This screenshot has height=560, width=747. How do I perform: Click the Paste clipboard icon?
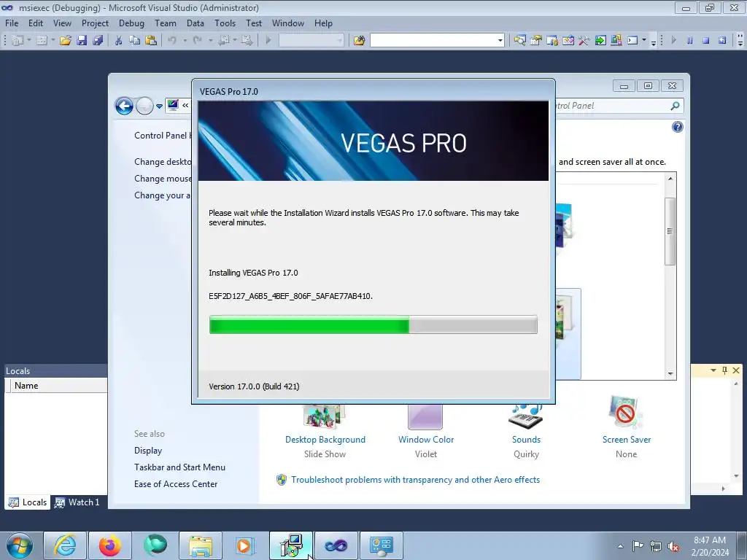151,41
